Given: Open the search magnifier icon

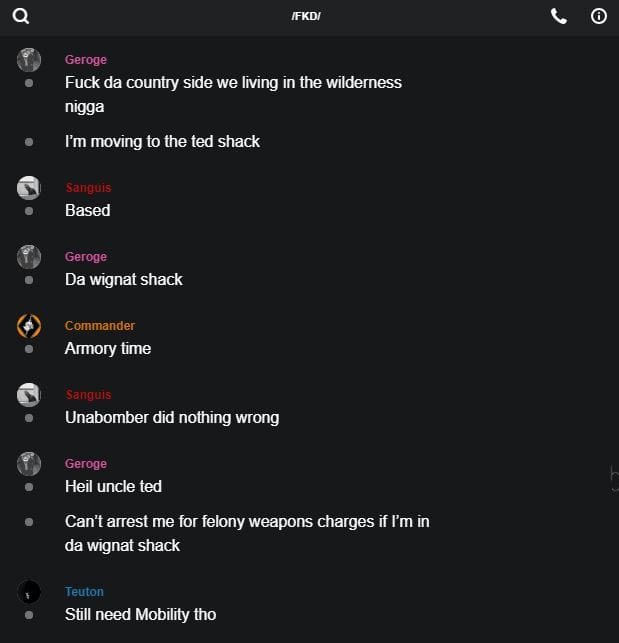Looking at the screenshot, I should pos(21,16).
